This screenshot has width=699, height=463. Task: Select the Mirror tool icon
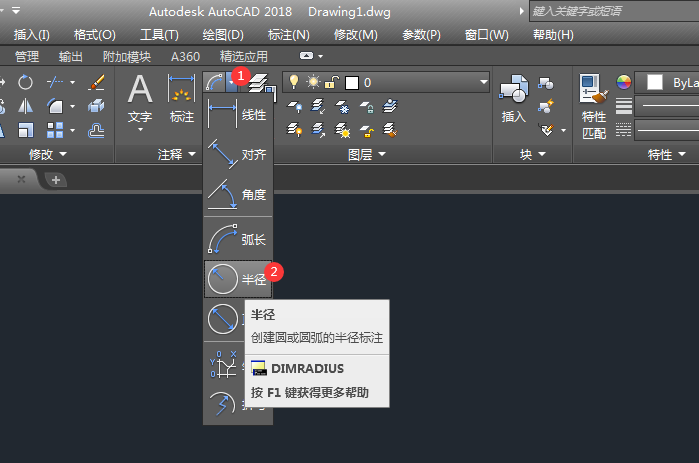(x=25, y=106)
